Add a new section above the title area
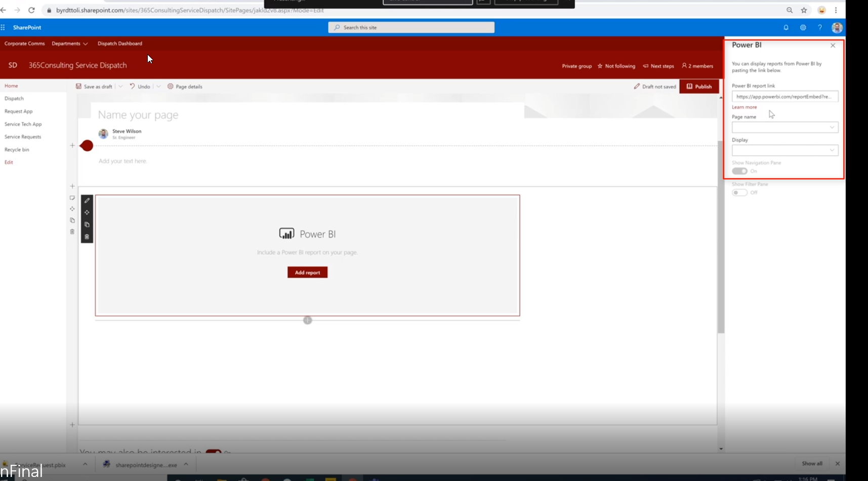 (72, 146)
